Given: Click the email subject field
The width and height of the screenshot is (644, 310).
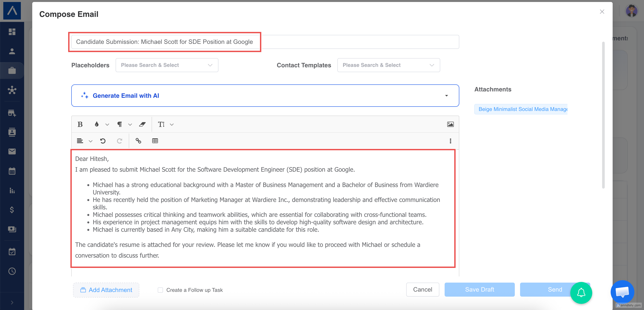Looking at the screenshot, I should pos(265,42).
